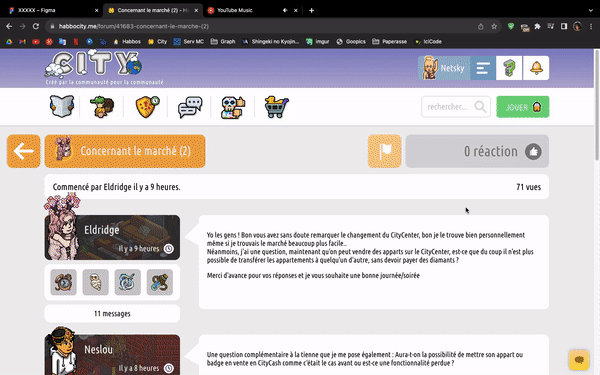Open Eldridge's profile card
This screenshot has width=600, height=375.
pyautogui.click(x=112, y=237)
